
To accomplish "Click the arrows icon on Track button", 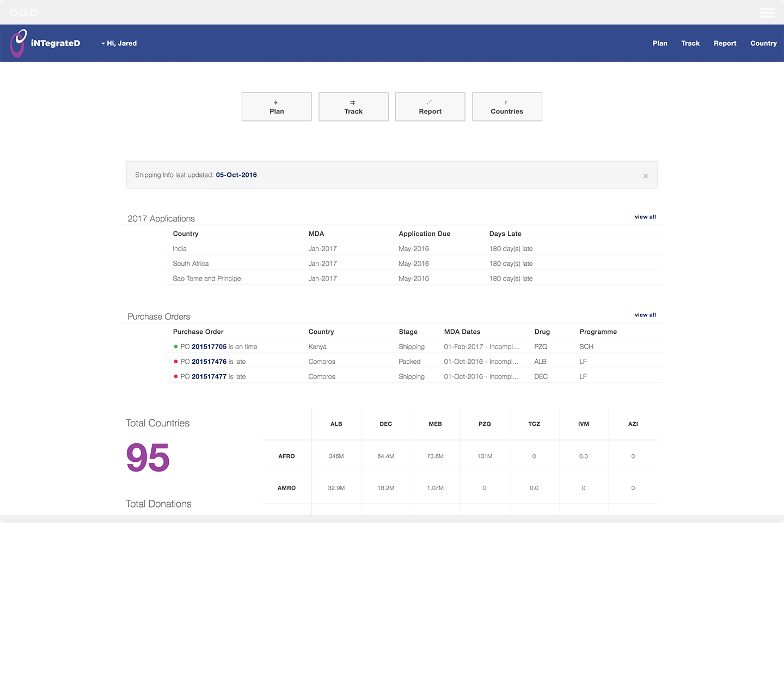I will point(353,102).
